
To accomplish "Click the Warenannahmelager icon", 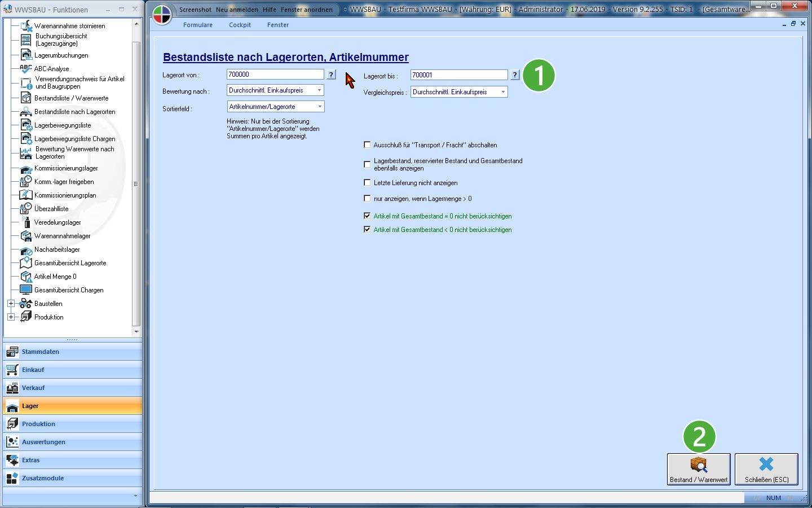I will [26, 236].
